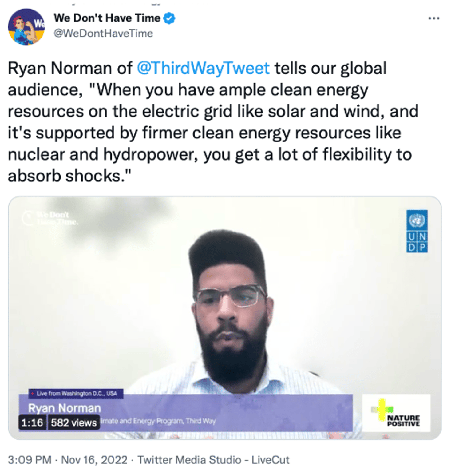Open the @WeDontHaveTime handle link
455x476 pixels.
[x=103, y=33]
